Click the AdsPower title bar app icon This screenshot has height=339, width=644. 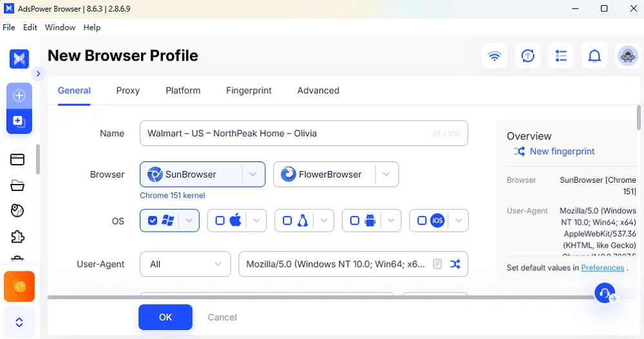8,8
